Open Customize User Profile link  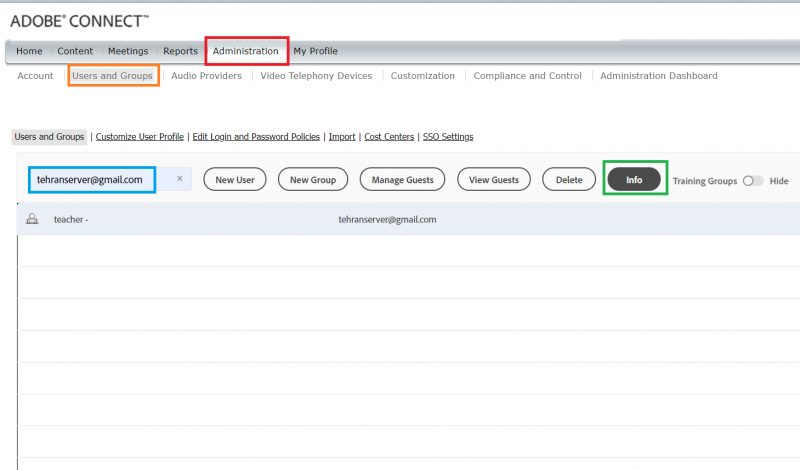140,137
